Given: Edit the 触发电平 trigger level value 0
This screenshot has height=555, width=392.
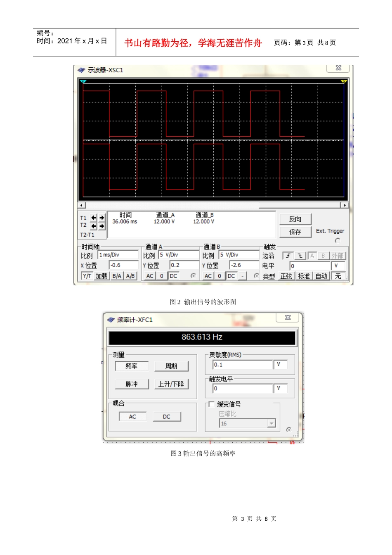Looking at the screenshot, I should pos(243,388).
